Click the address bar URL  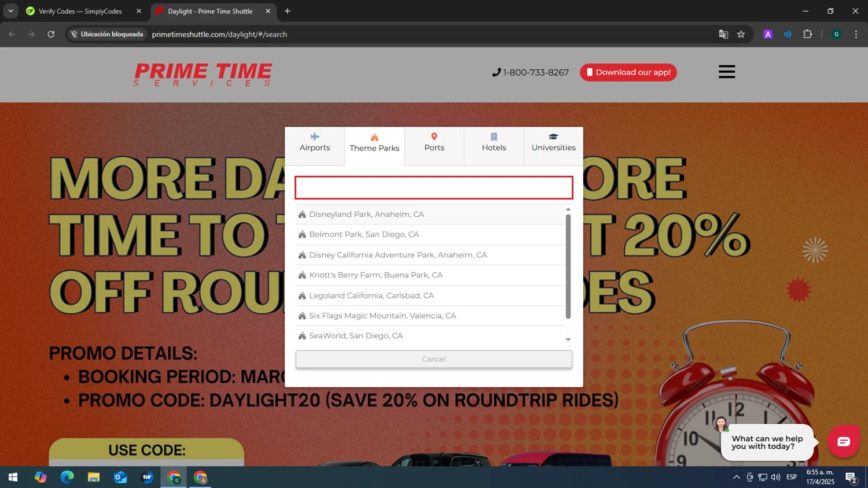pyautogui.click(x=219, y=34)
